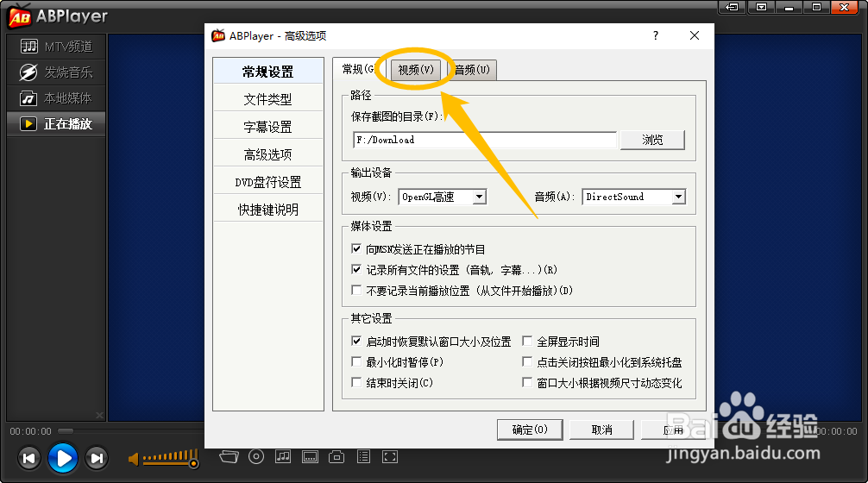Viewport: 868px width, 483px height.
Task: Click the playback progress bar handle
Action: (x=66, y=431)
